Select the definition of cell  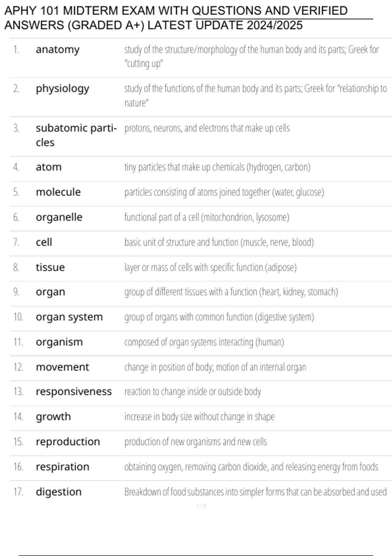coord(219,242)
